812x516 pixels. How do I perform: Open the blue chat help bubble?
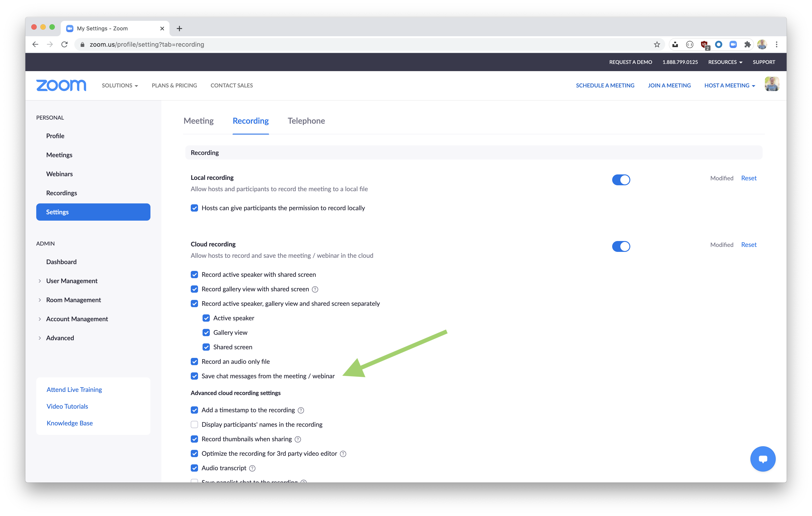[x=762, y=459]
